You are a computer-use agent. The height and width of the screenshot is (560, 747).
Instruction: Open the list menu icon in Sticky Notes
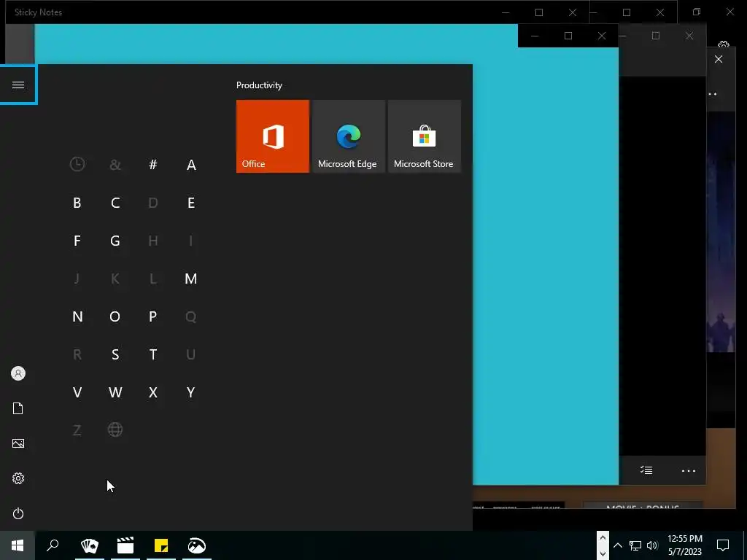click(x=646, y=470)
